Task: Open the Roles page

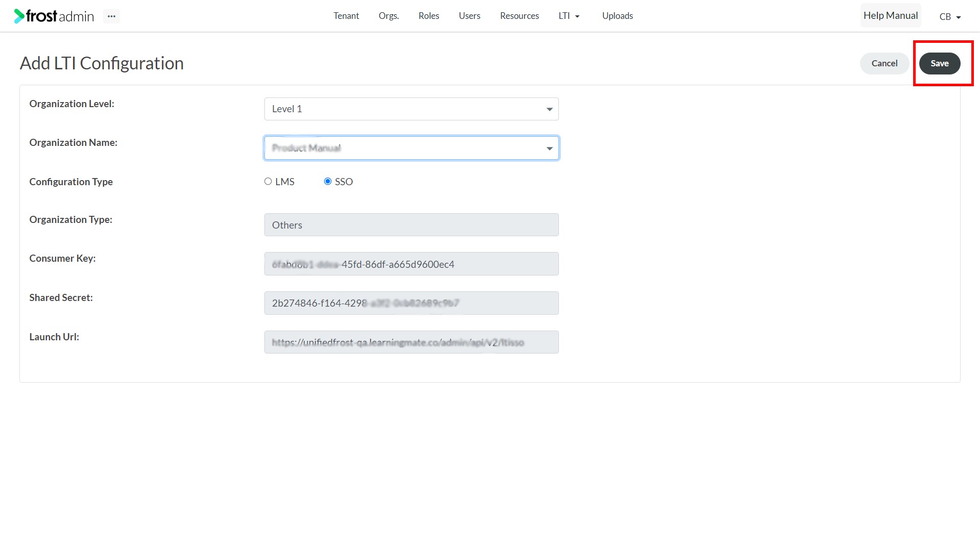Action: tap(429, 16)
